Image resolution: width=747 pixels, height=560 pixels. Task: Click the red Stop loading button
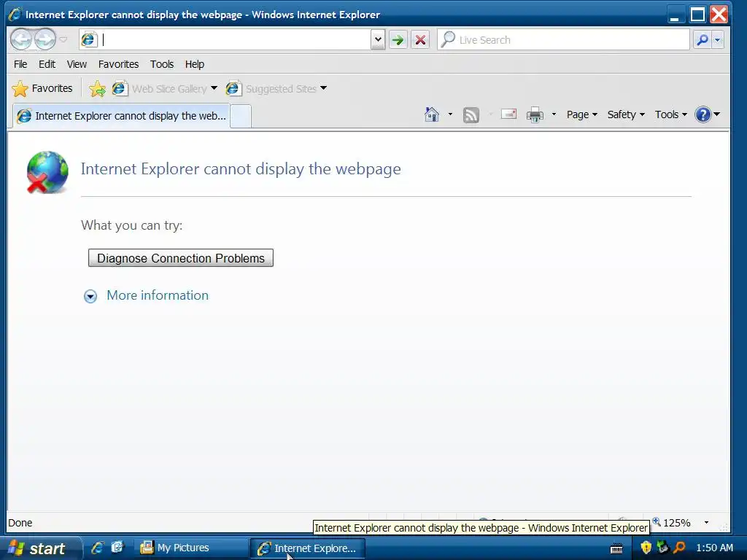click(420, 39)
